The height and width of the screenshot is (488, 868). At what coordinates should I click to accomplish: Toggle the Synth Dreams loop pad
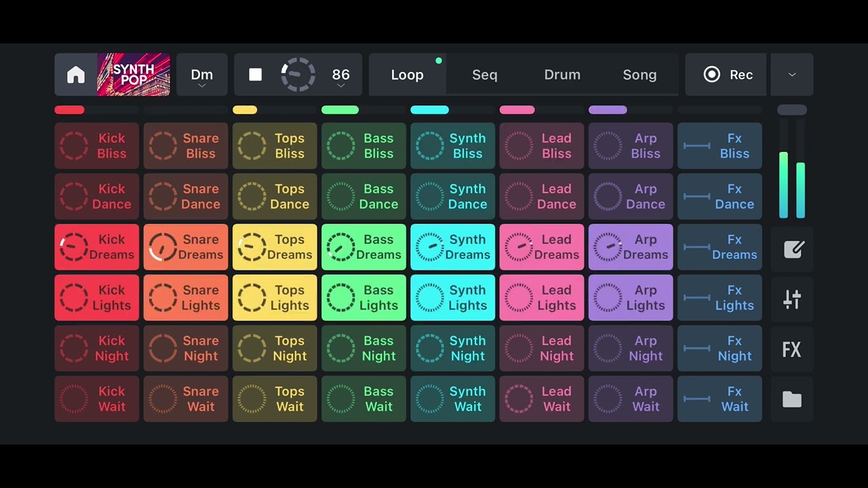(x=452, y=247)
